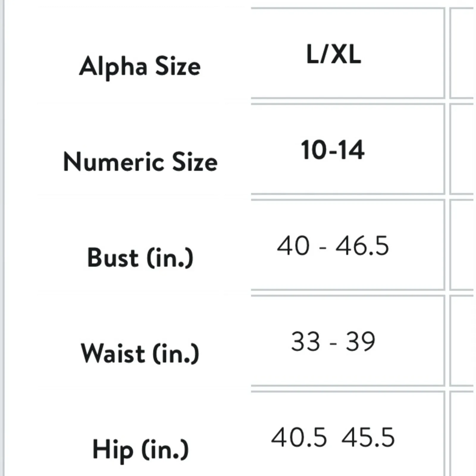Viewport: 476px width, 476px height.
Task: Select the cut-off cell right of 10-14
Action: tap(462, 149)
